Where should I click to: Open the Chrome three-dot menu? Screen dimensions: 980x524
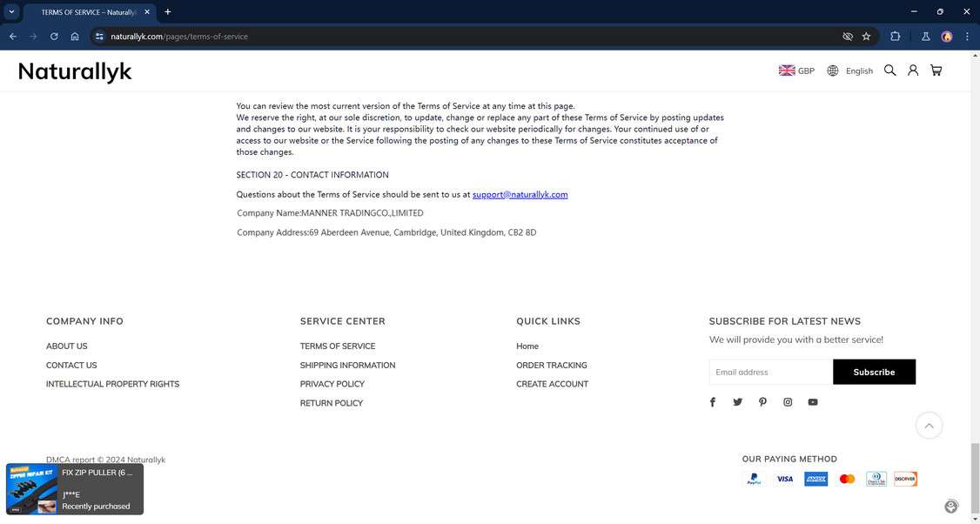coord(967,37)
